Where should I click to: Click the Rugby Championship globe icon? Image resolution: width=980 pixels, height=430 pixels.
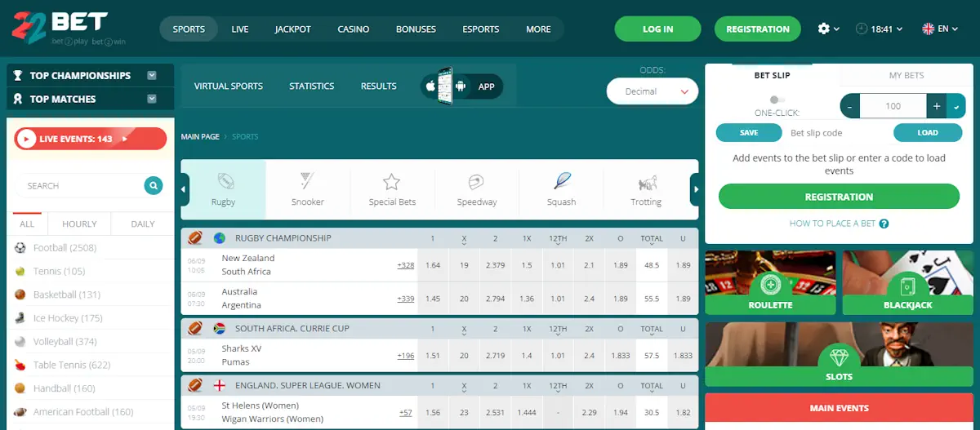tap(220, 238)
